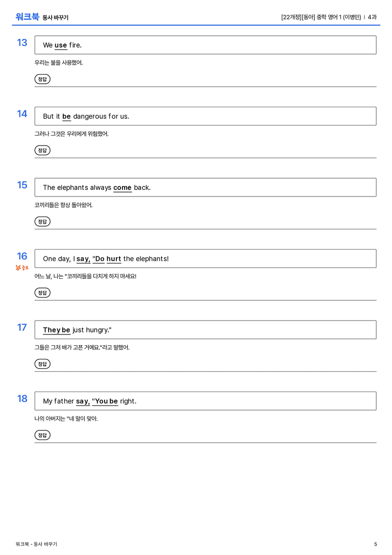Click the underlined word 'come' in question 15
This screenshot has height=555, width=392.
(x=122, y=187)
